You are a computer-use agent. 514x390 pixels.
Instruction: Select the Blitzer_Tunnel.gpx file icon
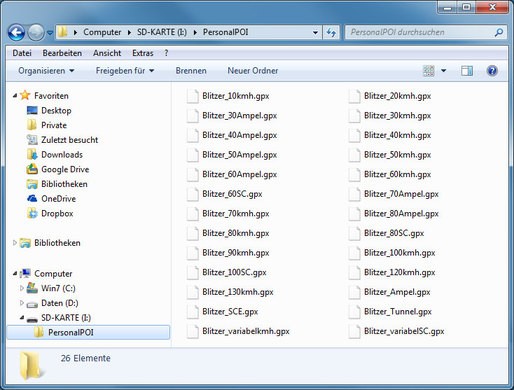point(354,312)
